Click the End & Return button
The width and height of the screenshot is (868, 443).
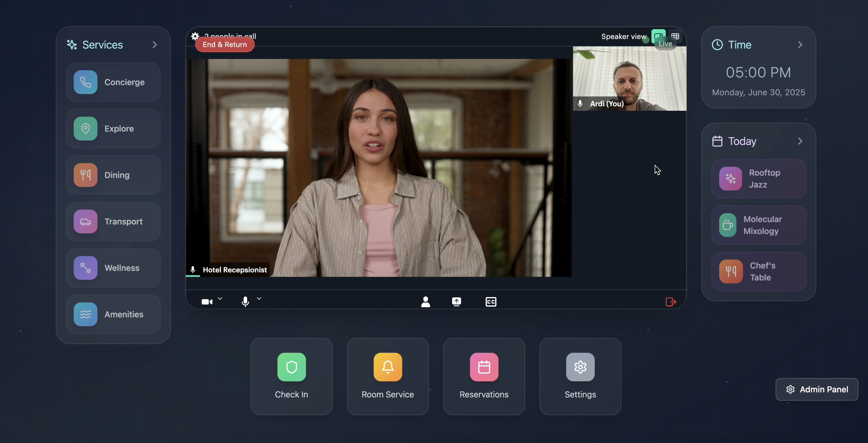coord(225,45)
